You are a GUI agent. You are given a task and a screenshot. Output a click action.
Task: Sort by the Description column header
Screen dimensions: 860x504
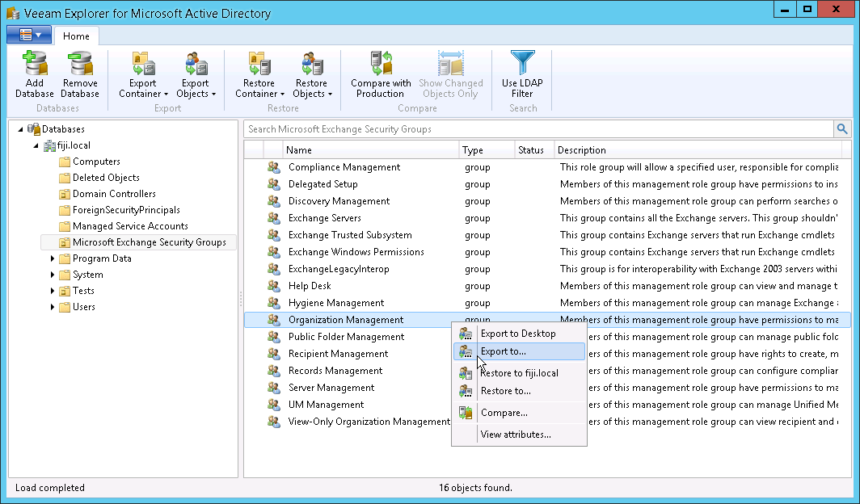[x=698, y=150]
